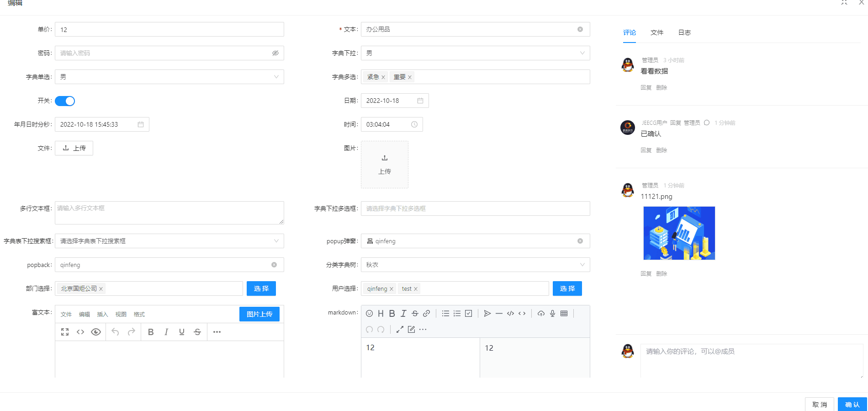Image resolution: width=868 pixels, height=411 pixels.
Task: Open markdown toolbar more options
Action: (423, 330)
